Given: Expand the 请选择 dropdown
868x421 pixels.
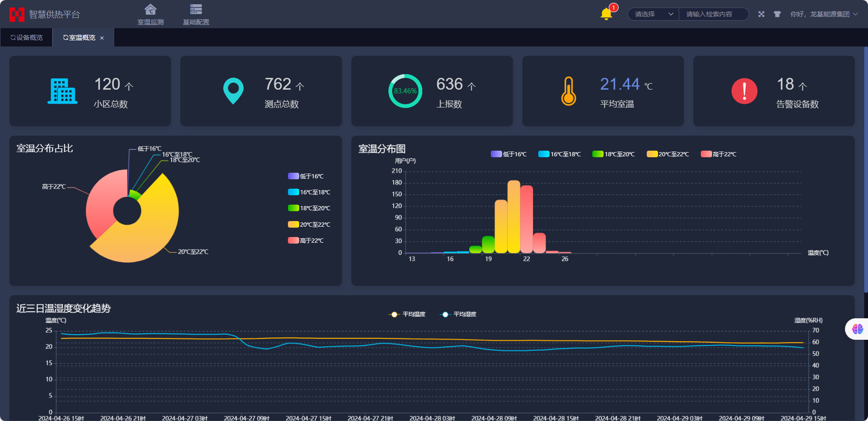Looking at the screenshot, I should [653, 14].
